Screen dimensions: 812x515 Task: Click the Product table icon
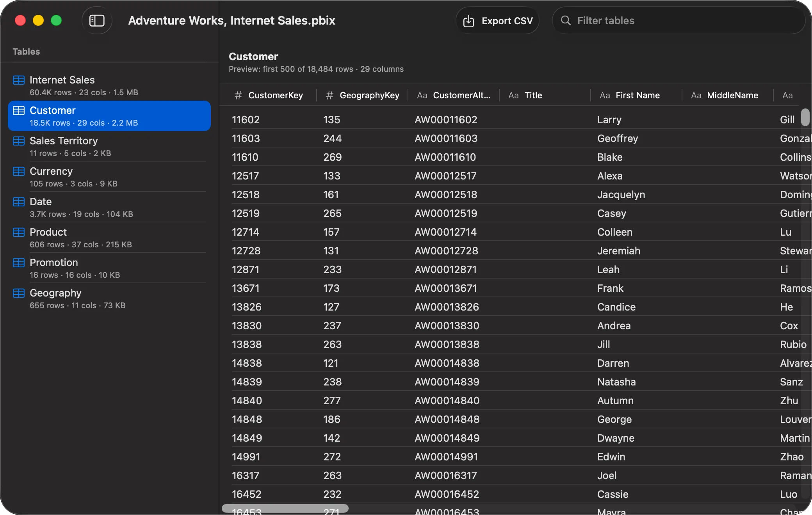19,232
